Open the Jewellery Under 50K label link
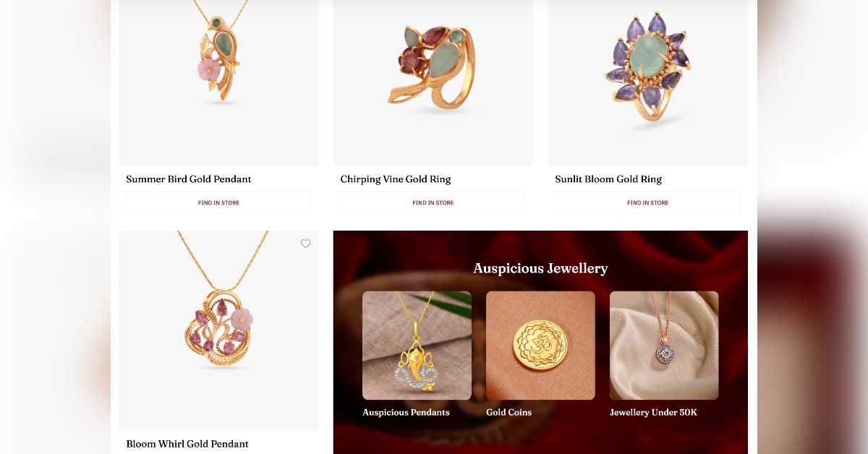868x454 pixels. [x=653, y=413]
